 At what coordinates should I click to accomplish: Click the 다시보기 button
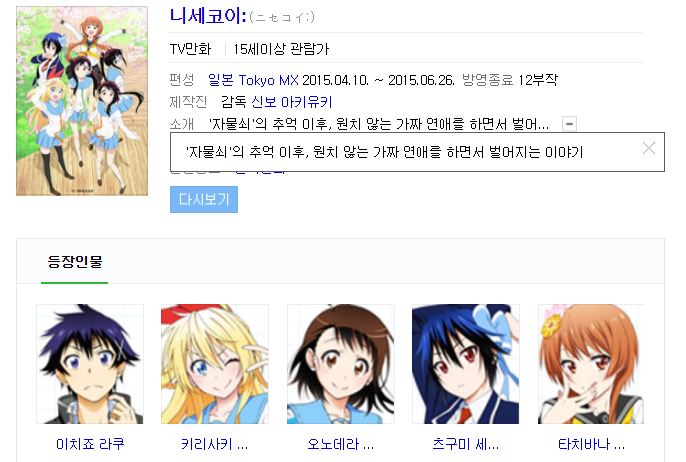coord(204,200)
